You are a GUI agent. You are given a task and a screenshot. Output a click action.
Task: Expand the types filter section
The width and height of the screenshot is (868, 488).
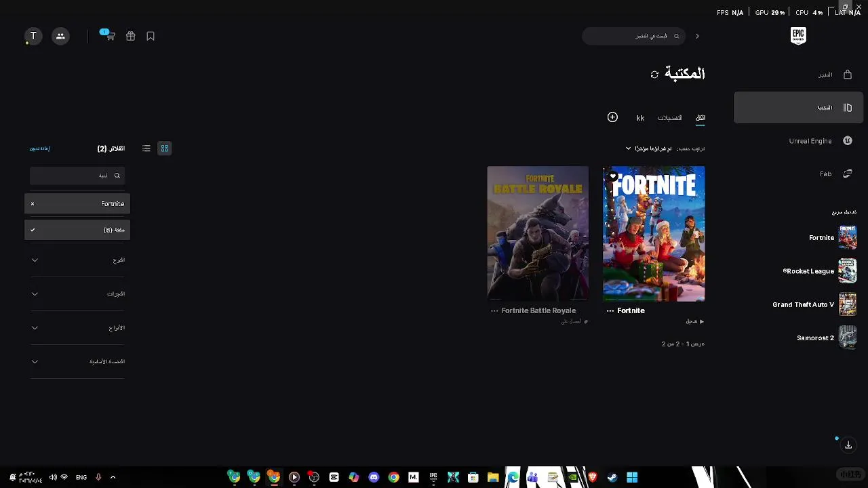77,328
